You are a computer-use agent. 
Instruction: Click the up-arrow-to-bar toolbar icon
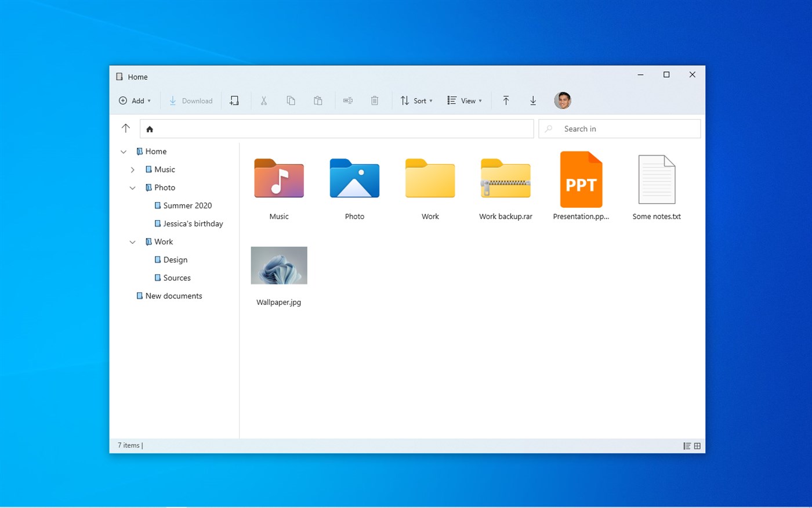click(x=506, y=100)
